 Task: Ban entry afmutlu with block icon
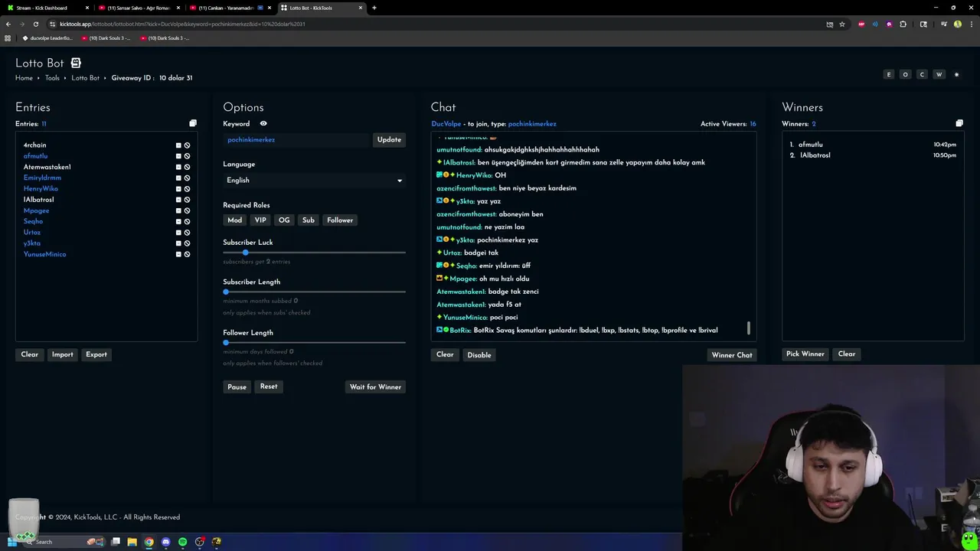187,156
